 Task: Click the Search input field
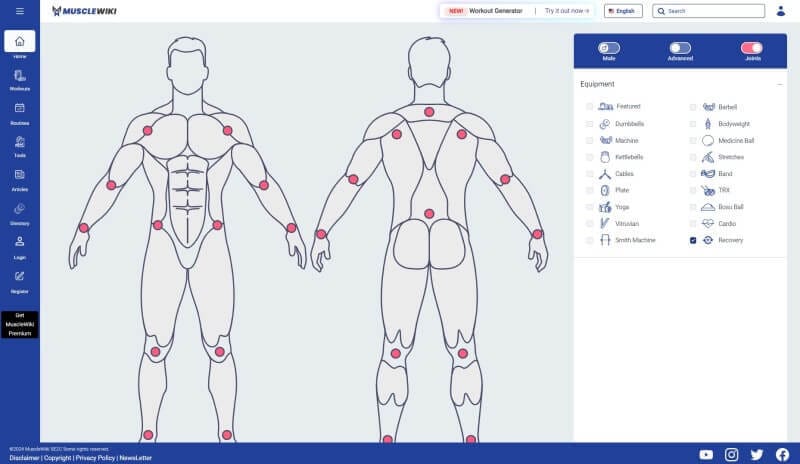[x=709, y=11]
